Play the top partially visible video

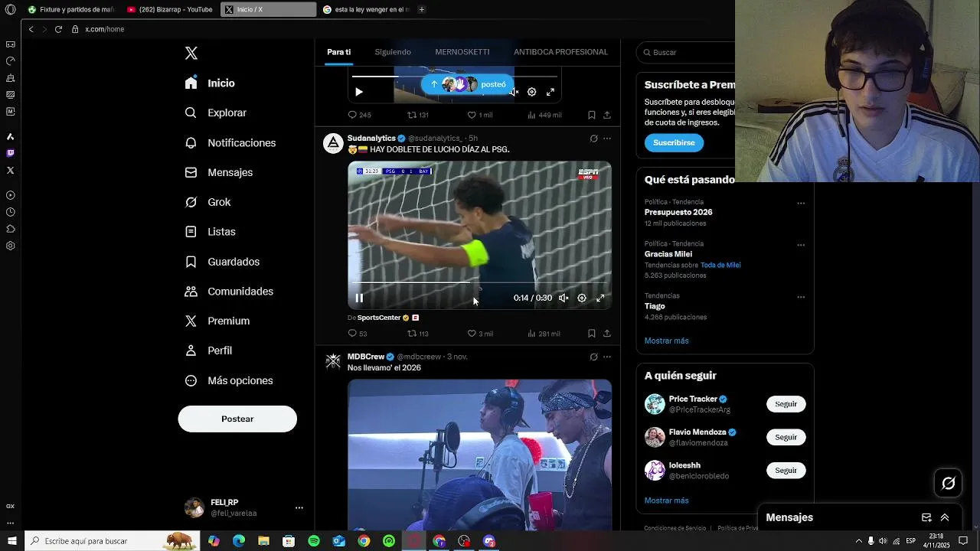(x=359, y=92)
